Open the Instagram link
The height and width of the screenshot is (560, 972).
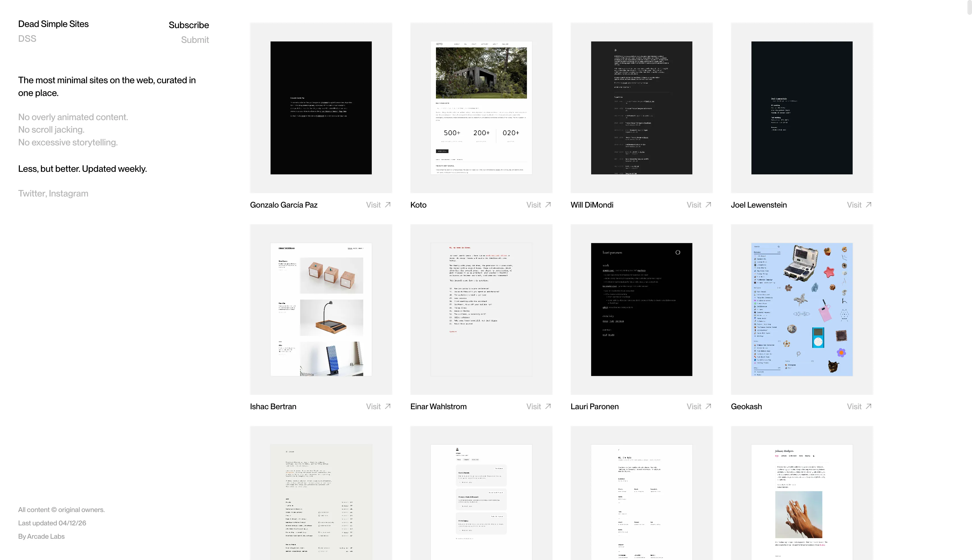pyautogui.click(x=68, y=193)
